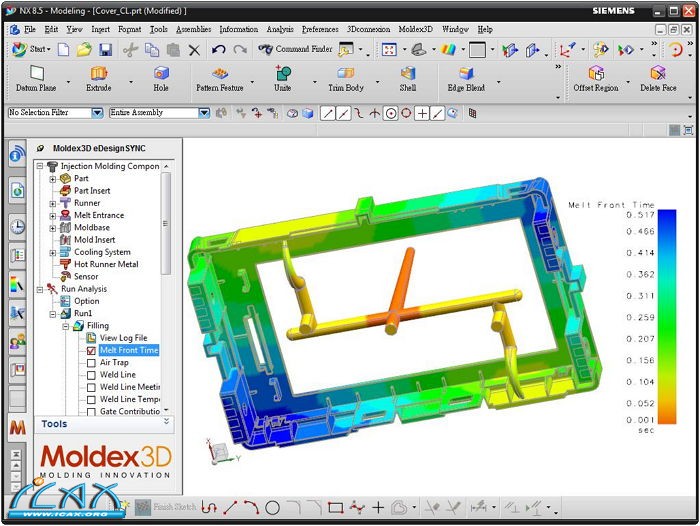The image size is (700, 526).
Task: Click the Cut scissors icon
Action: [130, 49]
